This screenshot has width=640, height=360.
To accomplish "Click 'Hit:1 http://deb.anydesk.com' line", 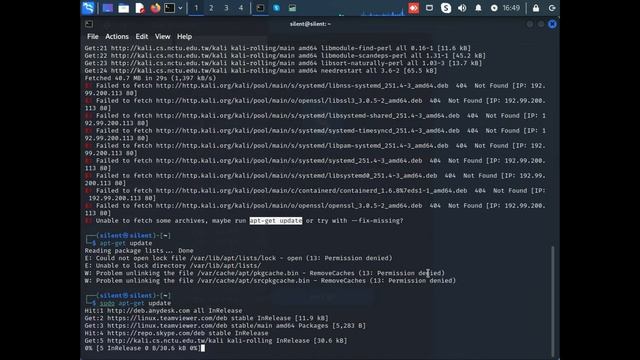I will click(163, 310).
